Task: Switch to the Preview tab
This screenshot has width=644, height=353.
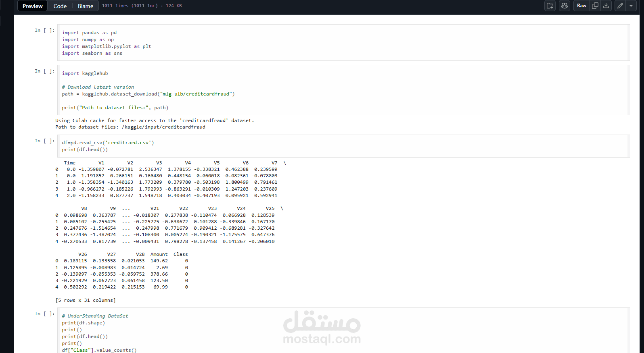Action: click(33, 6)
